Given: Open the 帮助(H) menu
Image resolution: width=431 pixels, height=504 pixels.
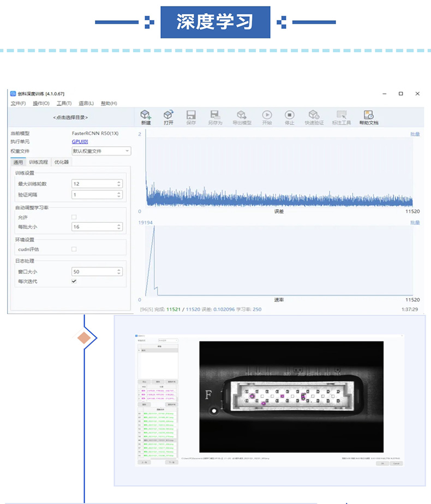Looking at the screenshot, I should click(109, 103).
